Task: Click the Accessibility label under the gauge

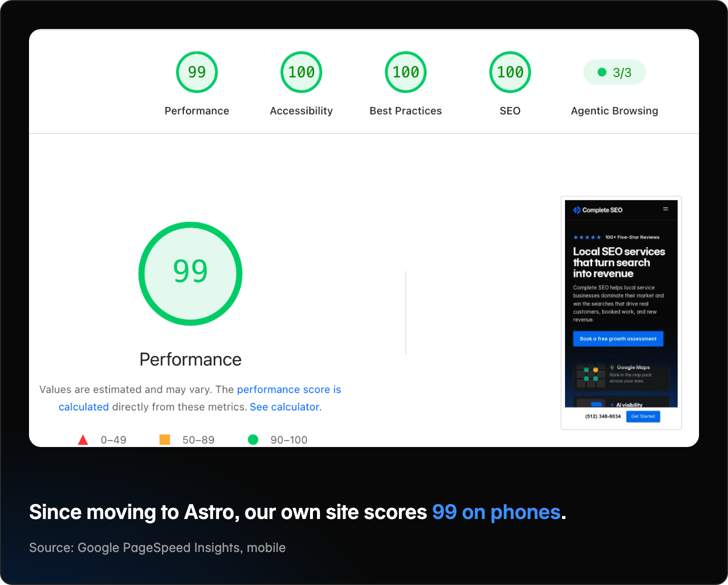Action: [x=301, y=111]
